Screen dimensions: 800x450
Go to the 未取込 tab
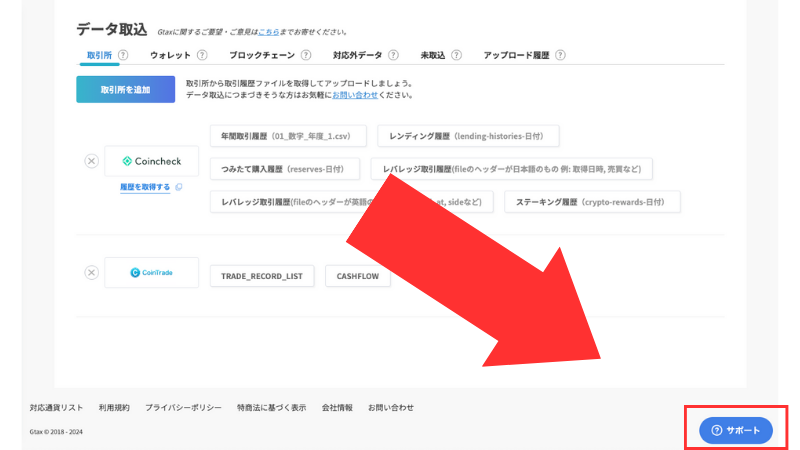[433, 55]
